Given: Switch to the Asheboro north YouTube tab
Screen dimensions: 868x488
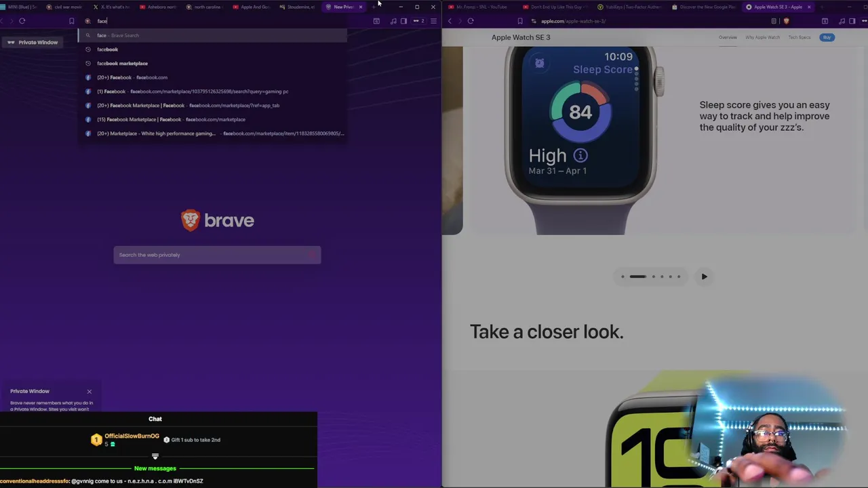Looking at the screenshot, I should (x=158, y=7).
